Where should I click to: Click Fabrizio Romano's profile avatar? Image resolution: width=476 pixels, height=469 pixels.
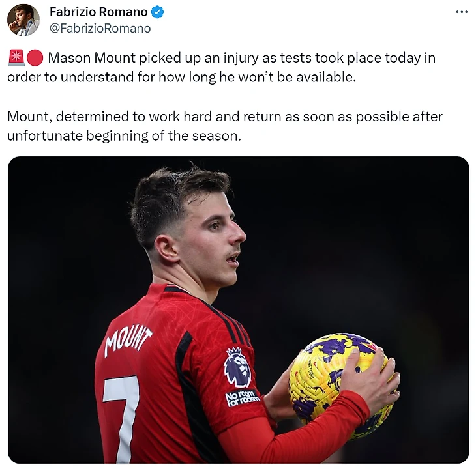coord(23,20)
